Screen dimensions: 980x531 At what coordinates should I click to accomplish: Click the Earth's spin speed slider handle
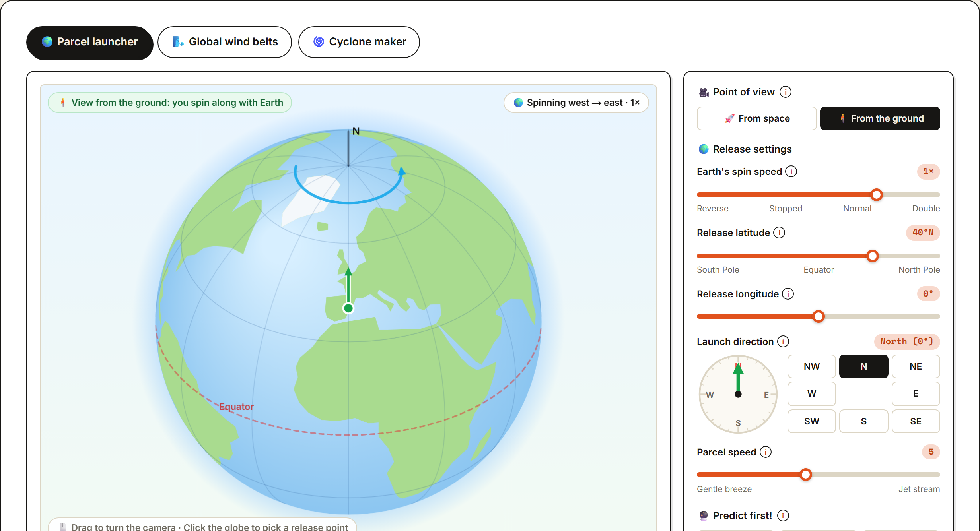(877, 195)
